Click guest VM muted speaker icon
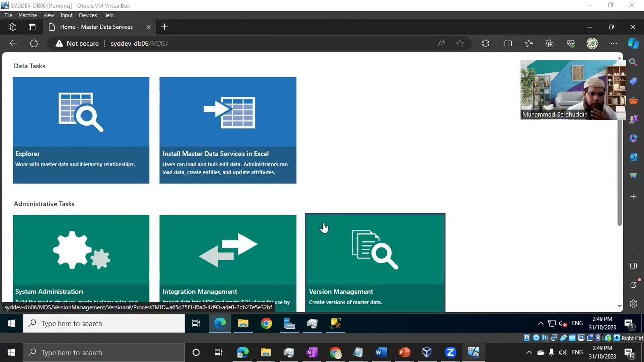Image resolution: width=644 pixels, height=362 pixels. pyautogui.click(x=563, y=323)
